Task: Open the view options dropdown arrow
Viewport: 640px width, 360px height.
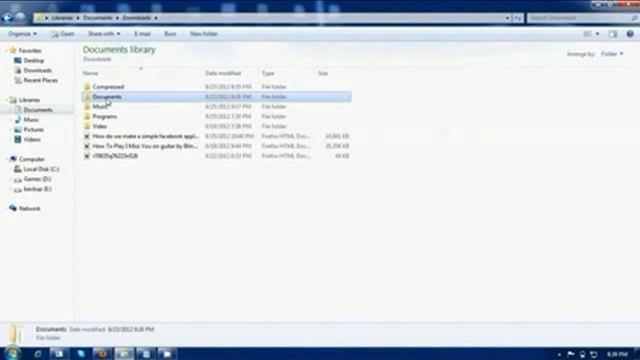Action: (x=598, y=34)
